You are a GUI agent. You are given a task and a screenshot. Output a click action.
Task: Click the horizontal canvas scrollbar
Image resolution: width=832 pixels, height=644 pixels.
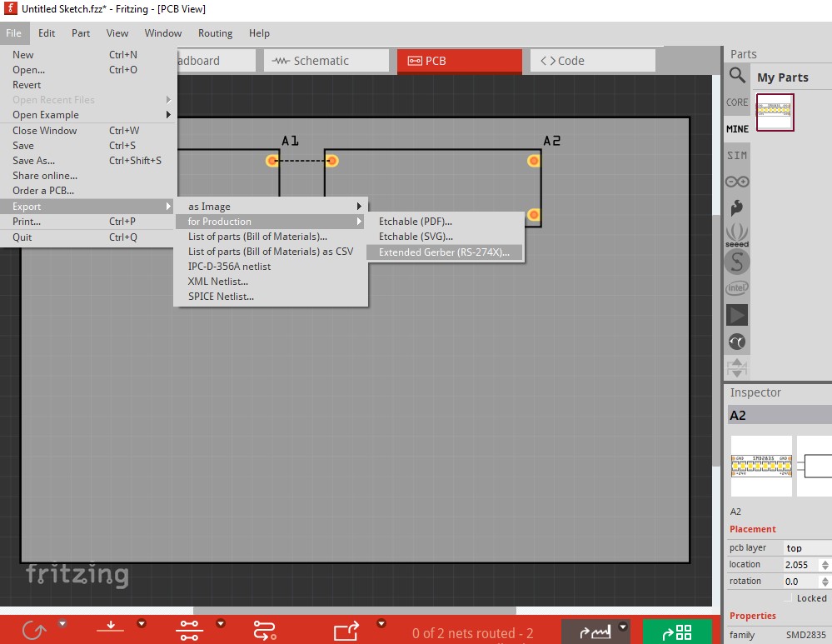pos(355,611)
